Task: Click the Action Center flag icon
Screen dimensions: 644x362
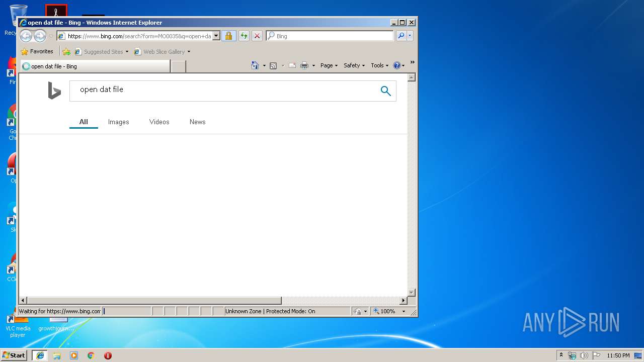Action: [596, 355]
